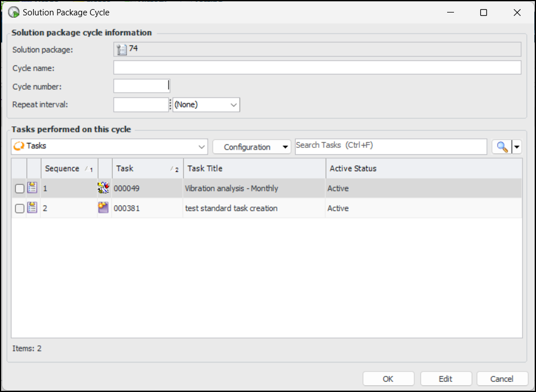Click the test standard task creation title
This screenshot has width=536, height=392.
point(231,208)
